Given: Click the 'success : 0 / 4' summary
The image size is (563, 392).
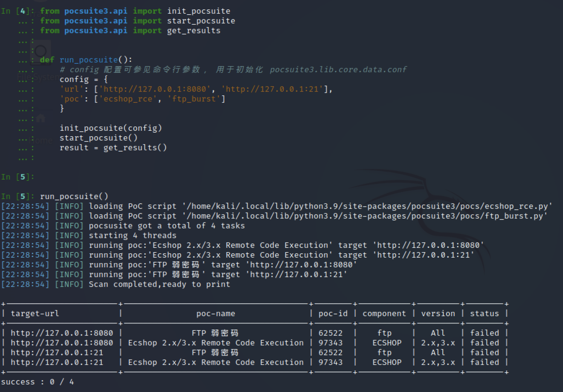Looking at the screenshot, I should pyautogui.click(x=37, y=382).
